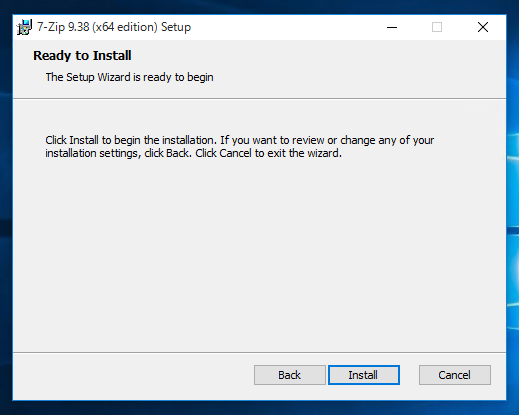The height and width of the screenshot is (415, 519).
Task: Click "The Setup Wizard is ready to begin" text
Action: tap(129, 77)
